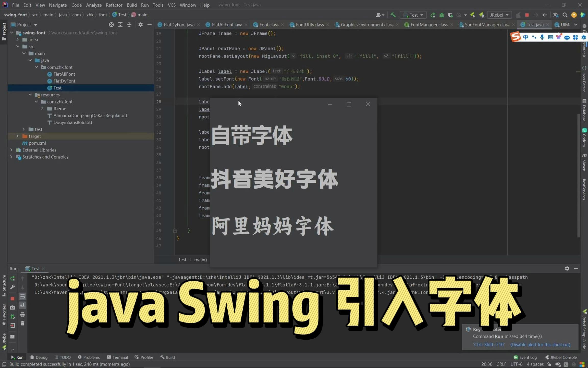Click the Rerun icon in the toolbar
Viewport: 588px width, 368px height.
(x=433, y=15)
